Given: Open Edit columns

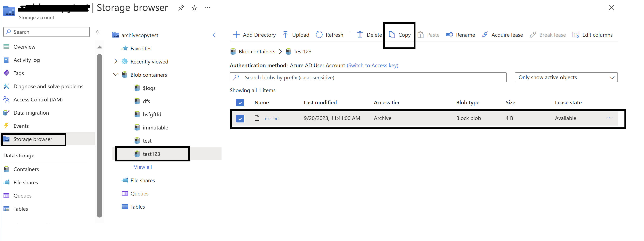Looking at the screenshot, I should (592, 35).
